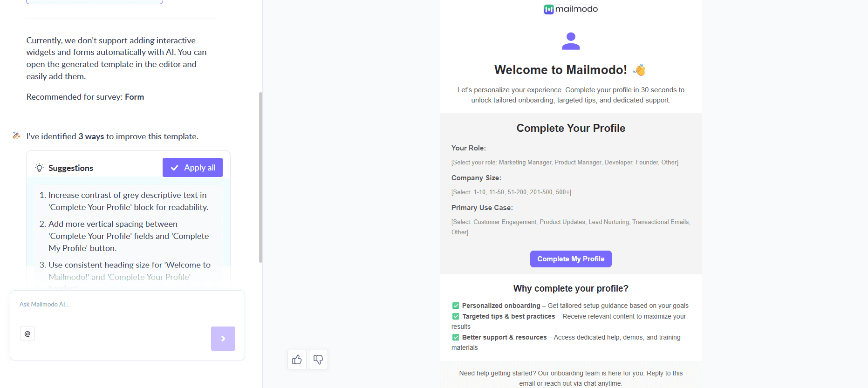
Task: Click the purple user avatar icon
Action: coord(571,41)
